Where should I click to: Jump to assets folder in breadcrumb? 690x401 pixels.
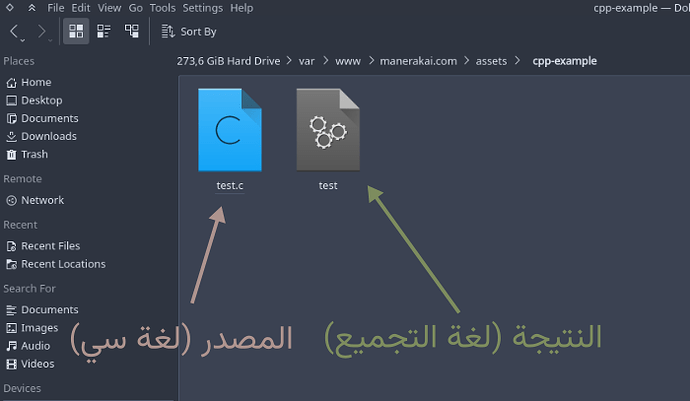[490, 61]
